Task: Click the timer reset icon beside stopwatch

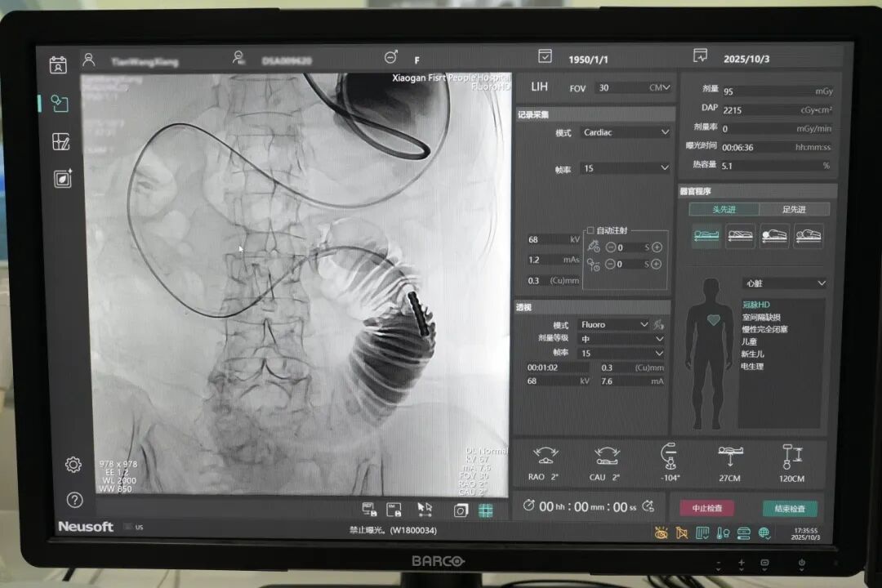Action: (648, 506)
